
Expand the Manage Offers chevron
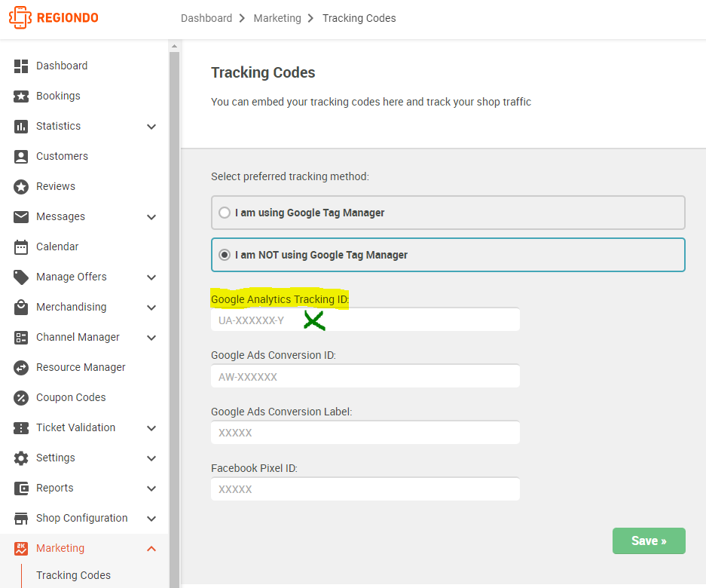pos(151,277)
